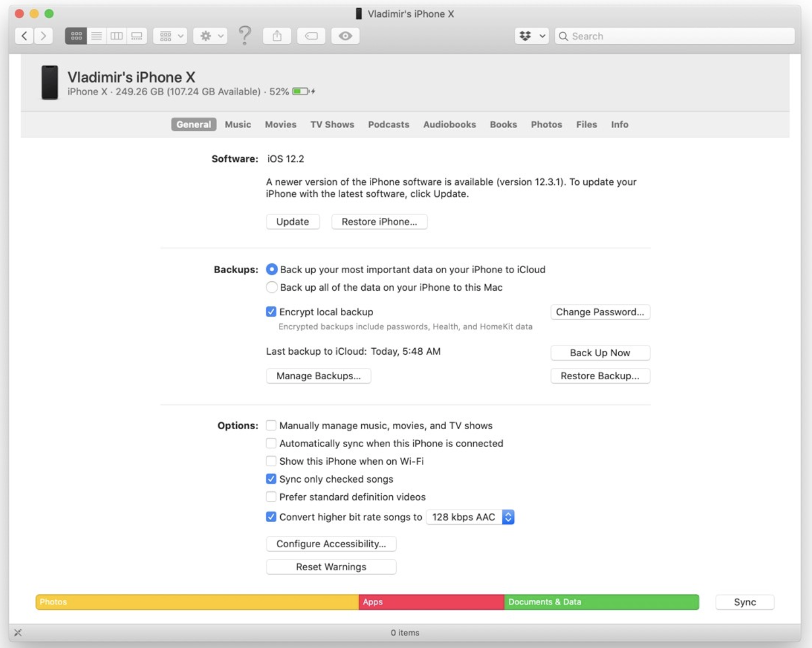Click the Quick Look eye icon
The width and height of the screenshot is (812, 648).
tap(345, 36)
